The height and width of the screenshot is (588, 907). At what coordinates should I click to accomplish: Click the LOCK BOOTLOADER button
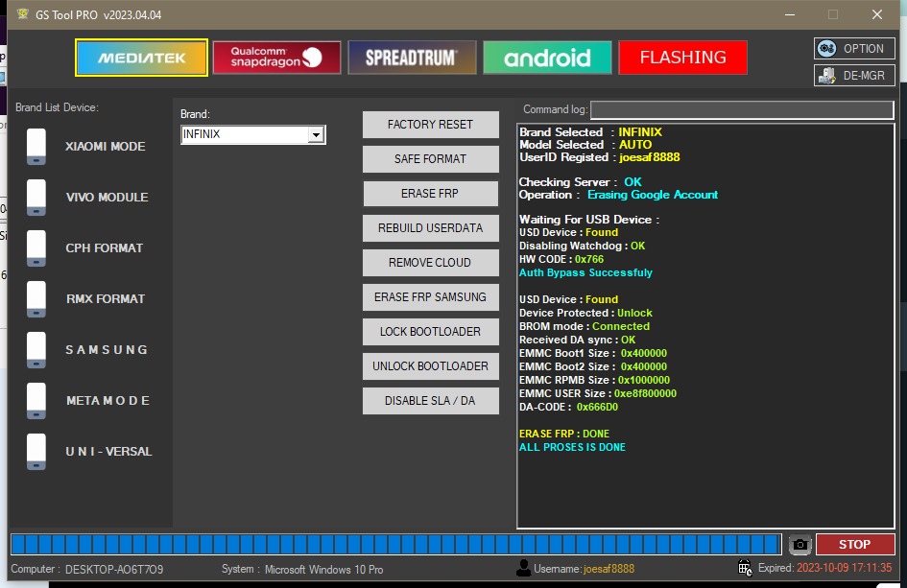coord(430,332)
